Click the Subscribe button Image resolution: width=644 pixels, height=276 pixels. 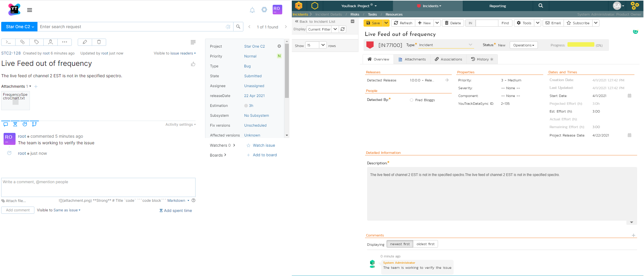click(x=578, y=23)
